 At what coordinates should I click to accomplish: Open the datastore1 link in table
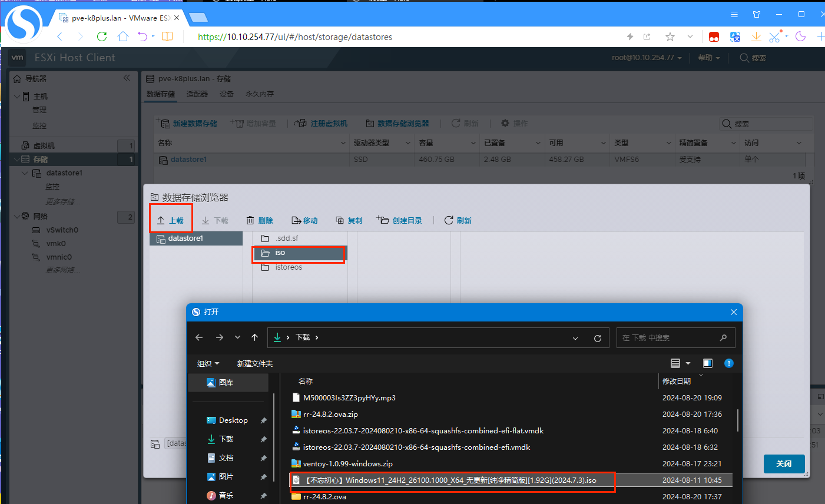188,159
